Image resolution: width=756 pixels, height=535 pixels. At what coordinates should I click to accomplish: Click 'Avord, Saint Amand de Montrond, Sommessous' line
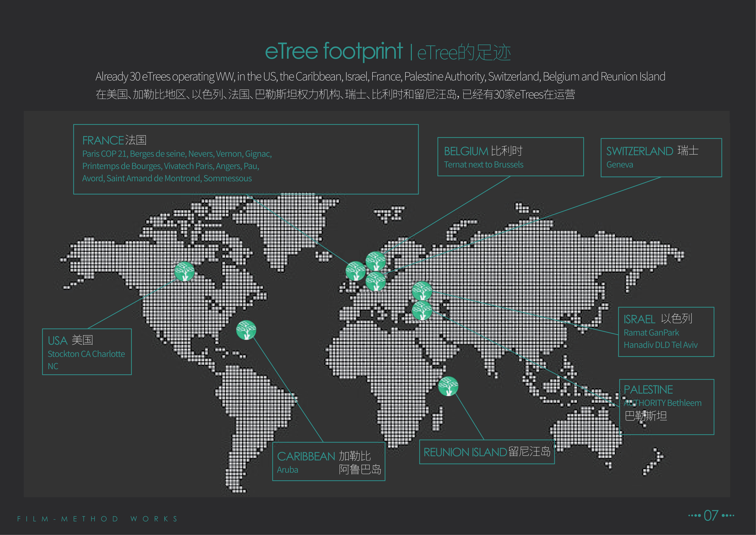click(x=167, y=178)
